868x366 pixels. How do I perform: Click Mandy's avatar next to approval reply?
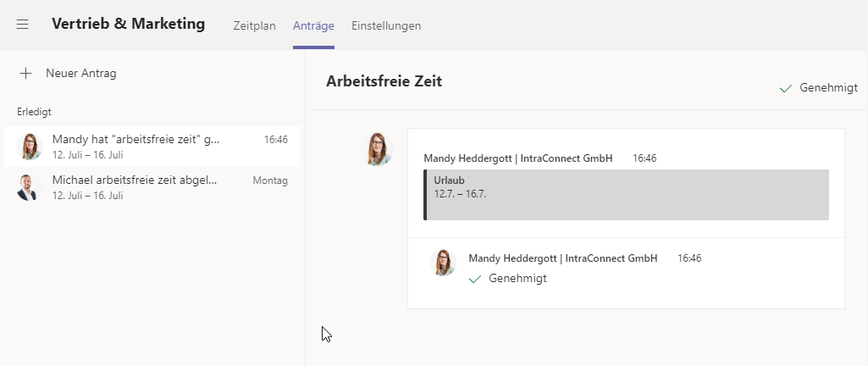(x=443, y=263)
